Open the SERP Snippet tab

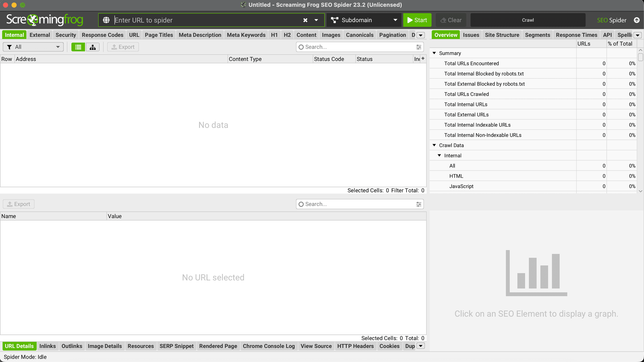tap(177, 346)
